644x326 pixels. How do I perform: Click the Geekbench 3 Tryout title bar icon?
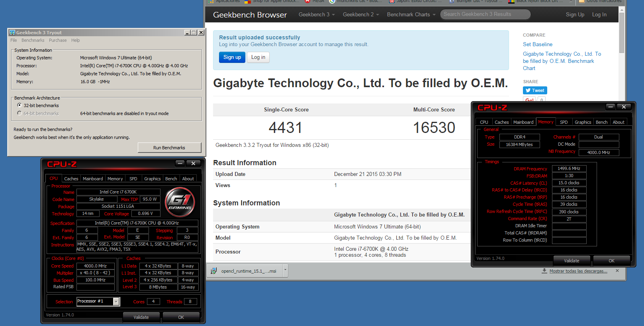click(12, 33)
